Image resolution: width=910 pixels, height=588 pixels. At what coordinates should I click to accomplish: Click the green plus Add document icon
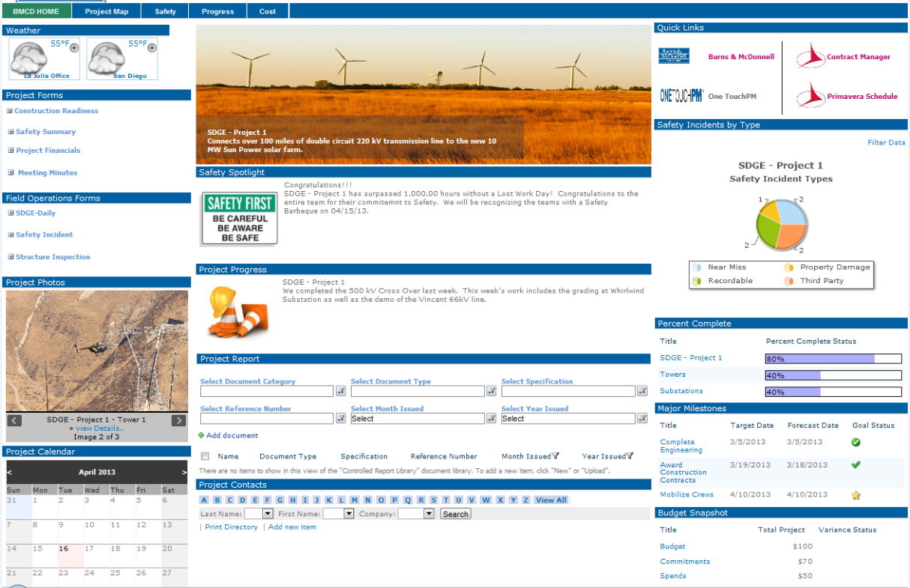point(203,435)
